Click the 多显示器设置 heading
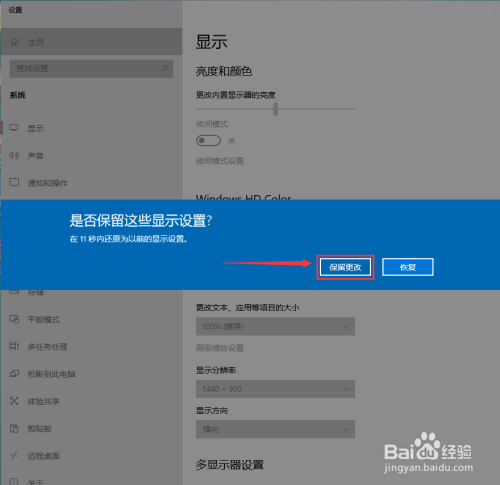Viewport: 500px width, 485px height. coord(230,465)
